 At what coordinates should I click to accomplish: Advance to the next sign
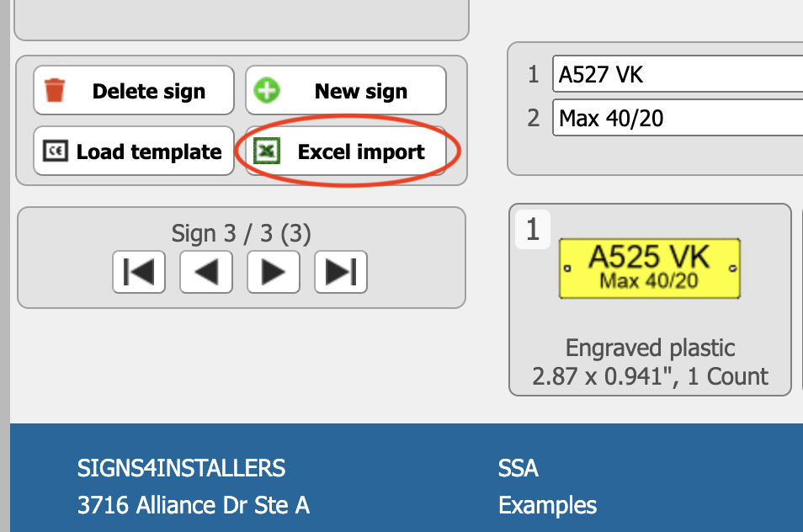click(x=274, y=272)
